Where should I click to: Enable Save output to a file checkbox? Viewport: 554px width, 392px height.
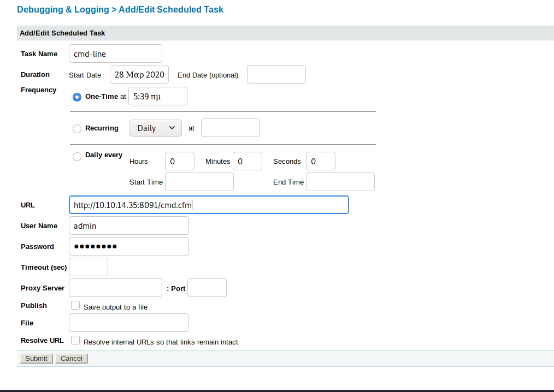point(75,306)
